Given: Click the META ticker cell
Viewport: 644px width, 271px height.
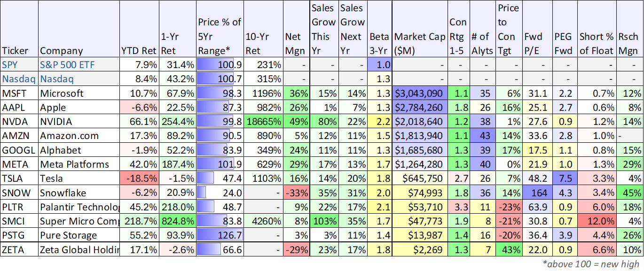Looking at the screenshot, I should [19, 164].
